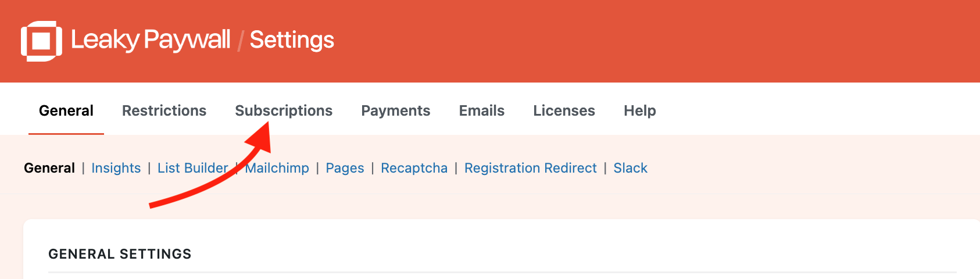This screenshot has height=279, width=980.
Task: Click the Leaky Paywall logo icon
Action: tap(41, 41)
